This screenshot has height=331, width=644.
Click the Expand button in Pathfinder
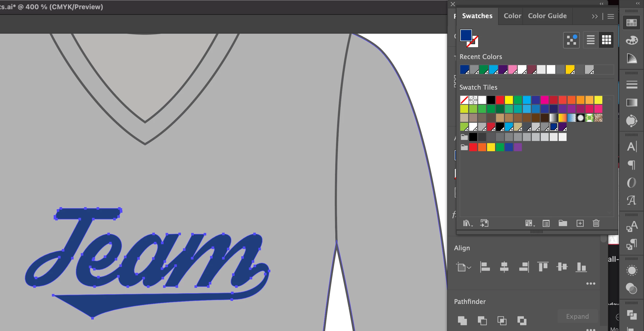point(577,316)
